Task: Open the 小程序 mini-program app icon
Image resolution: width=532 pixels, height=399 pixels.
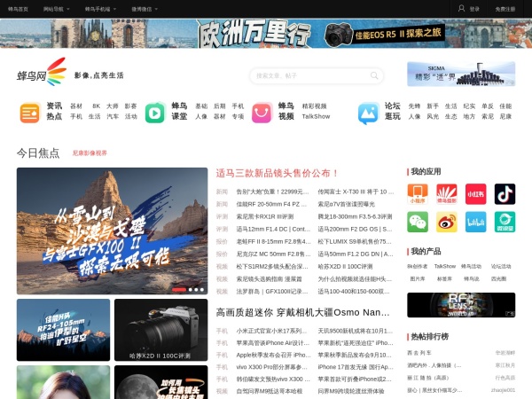Action: [418, 194]
